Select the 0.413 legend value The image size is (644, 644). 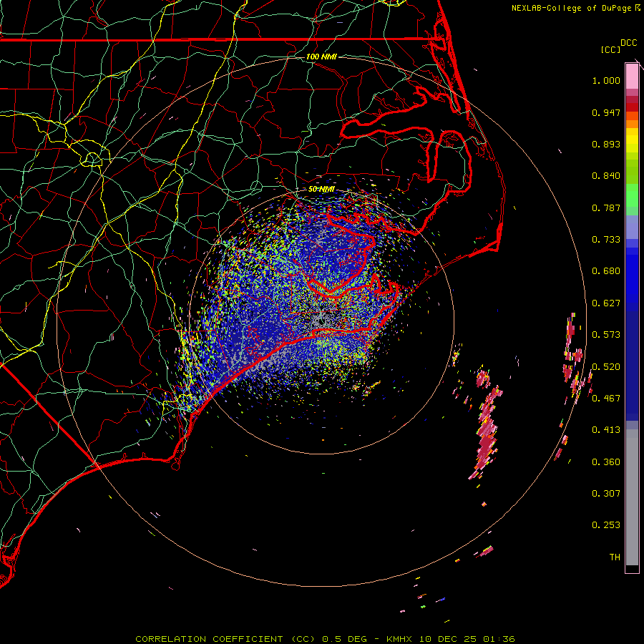pyautogui.click(x=606, y=430)
